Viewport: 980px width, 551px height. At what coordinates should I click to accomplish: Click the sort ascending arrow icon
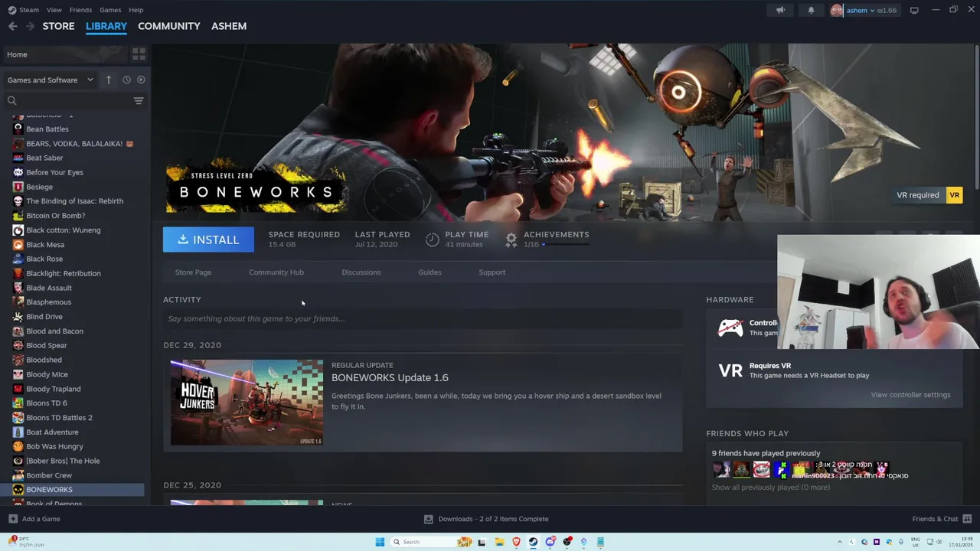(109, 80)
